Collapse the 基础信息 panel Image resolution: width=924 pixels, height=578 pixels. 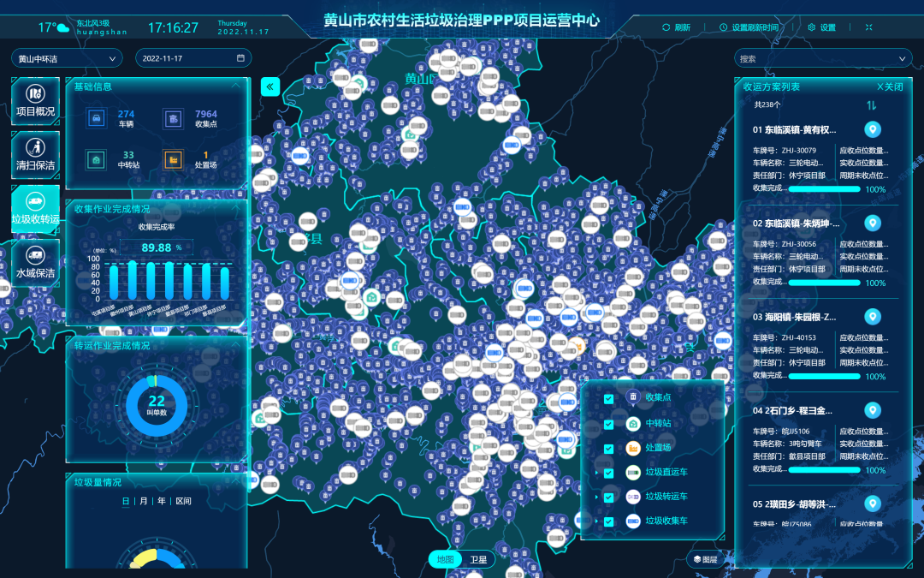[x=237, y=86]
